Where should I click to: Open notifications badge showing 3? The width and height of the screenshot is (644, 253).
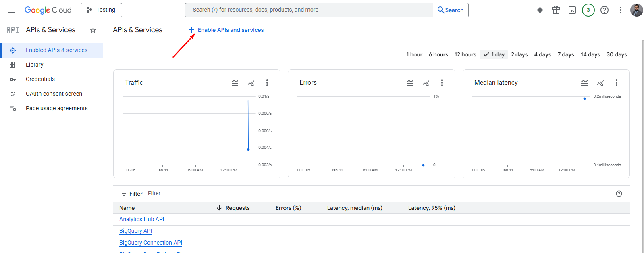[588, 10]
